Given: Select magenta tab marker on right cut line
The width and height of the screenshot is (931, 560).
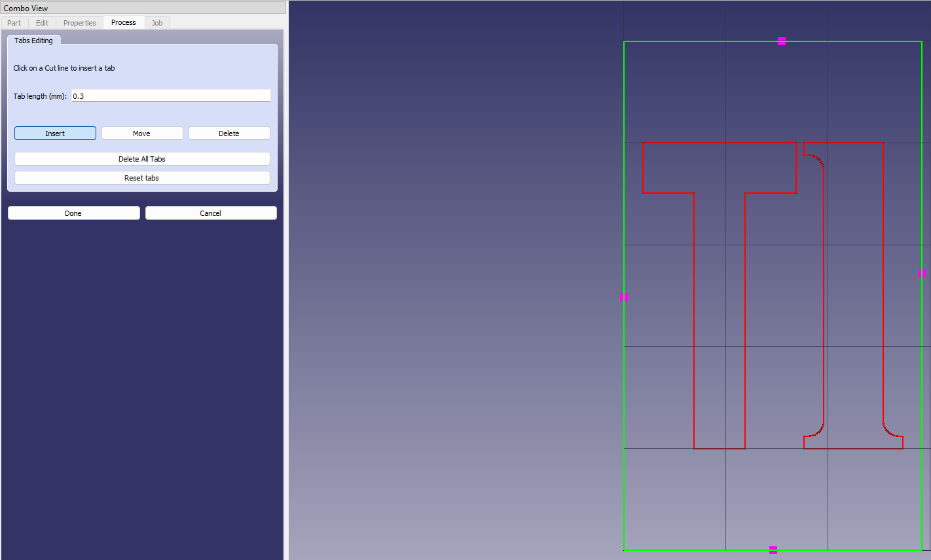Looking at the screenshot, I should click(921, 273).
